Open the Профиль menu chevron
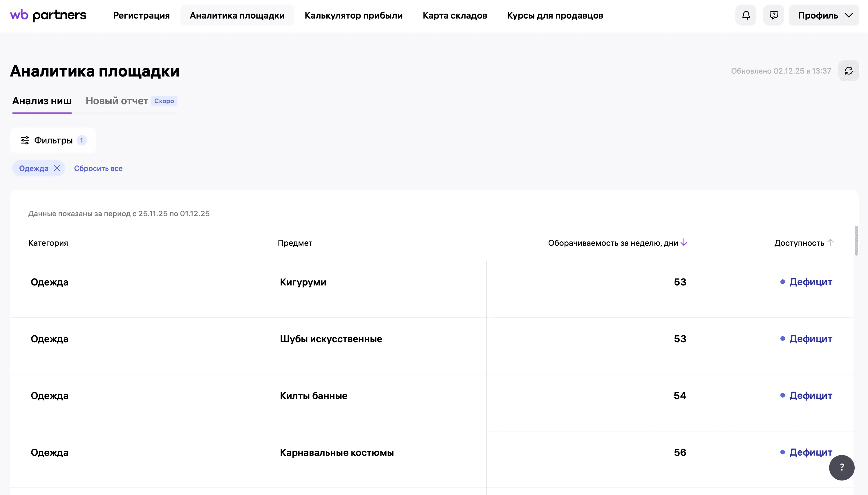Image resolution: width=868 pixels, height=495 pixels. click(x=849, y=15)
